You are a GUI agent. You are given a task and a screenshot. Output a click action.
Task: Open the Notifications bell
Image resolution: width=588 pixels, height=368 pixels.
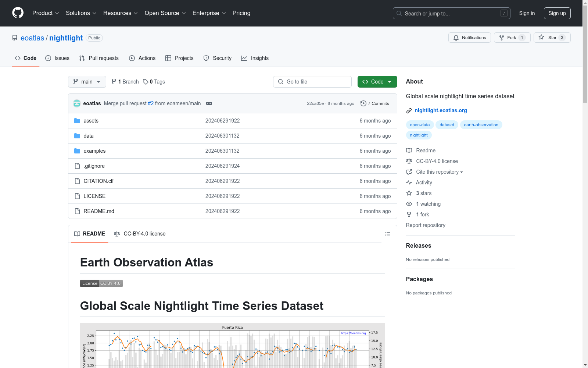(456, 37)
